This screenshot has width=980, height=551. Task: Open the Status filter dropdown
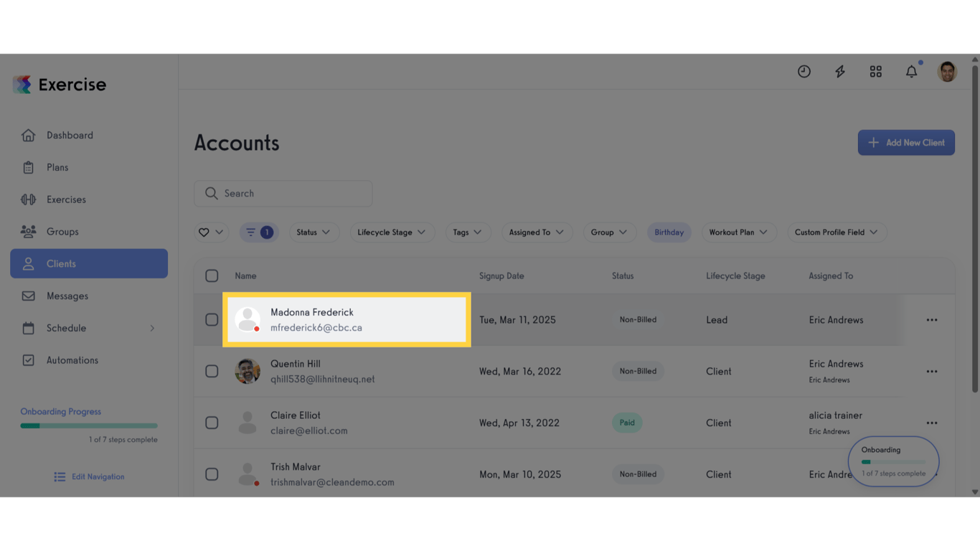pyautogui.click(x=314, y=232)
